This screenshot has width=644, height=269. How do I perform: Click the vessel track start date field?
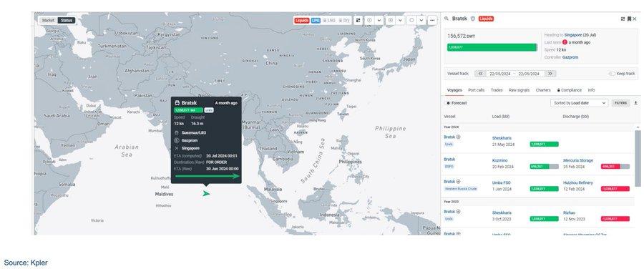[499, 74]
